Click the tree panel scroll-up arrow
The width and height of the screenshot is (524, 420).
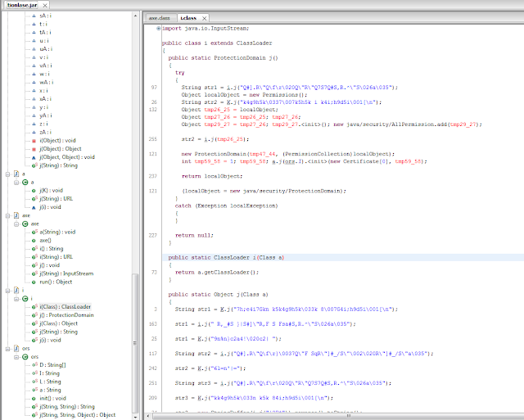pyautogui.click(x=135, y=16)
